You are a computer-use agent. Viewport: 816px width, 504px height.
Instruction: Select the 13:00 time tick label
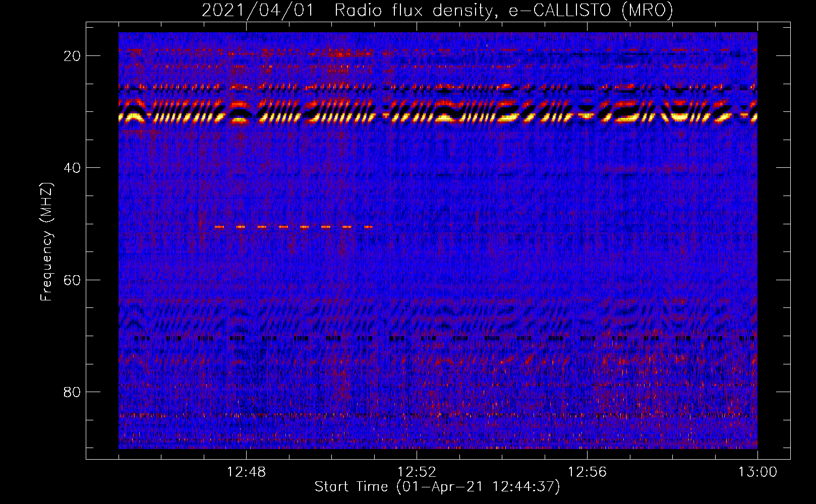757,472
